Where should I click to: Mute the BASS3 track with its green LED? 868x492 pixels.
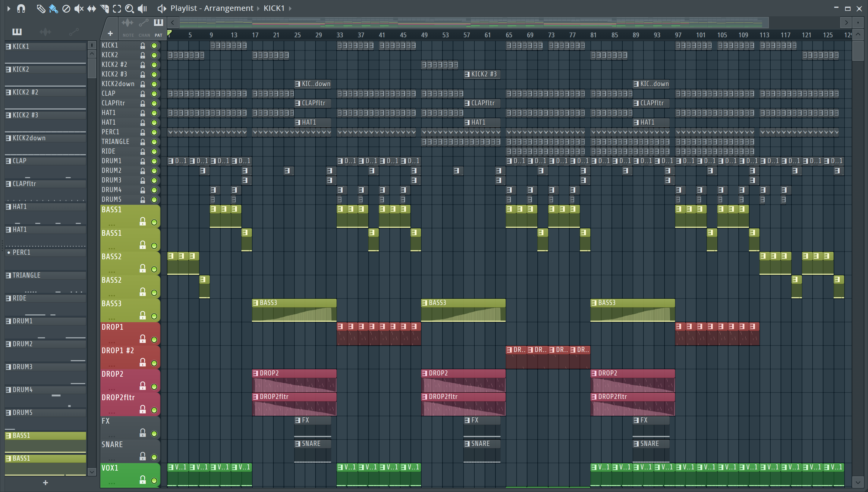tap(154, 316)
